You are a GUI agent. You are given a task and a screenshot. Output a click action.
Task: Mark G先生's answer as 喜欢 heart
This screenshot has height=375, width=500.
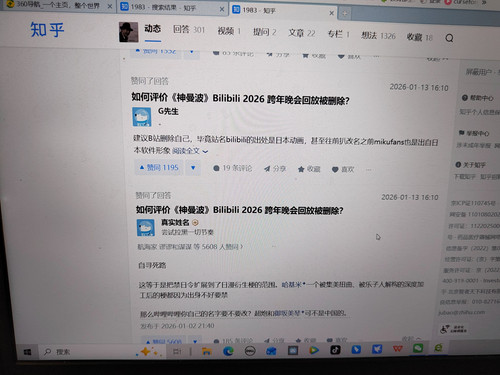click(343, 170)
